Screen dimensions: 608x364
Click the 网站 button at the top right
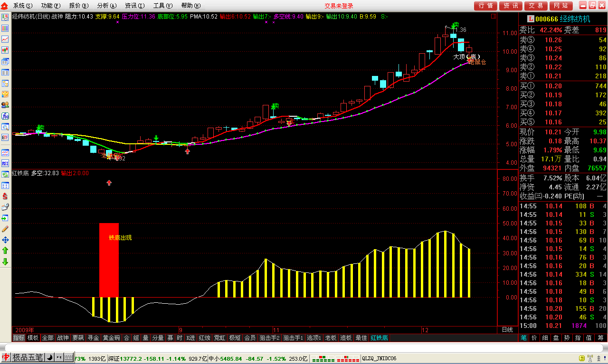(x=561, y=6)
